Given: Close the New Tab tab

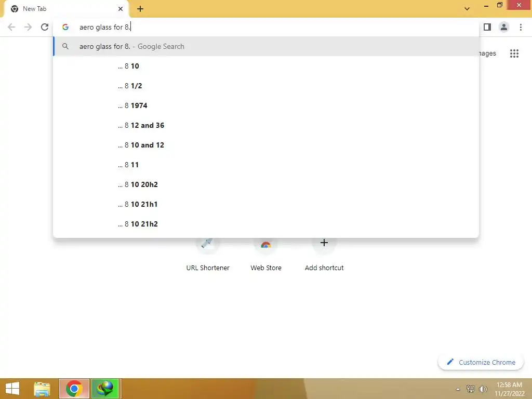Looking at the screenshot, I should [121, 9].
